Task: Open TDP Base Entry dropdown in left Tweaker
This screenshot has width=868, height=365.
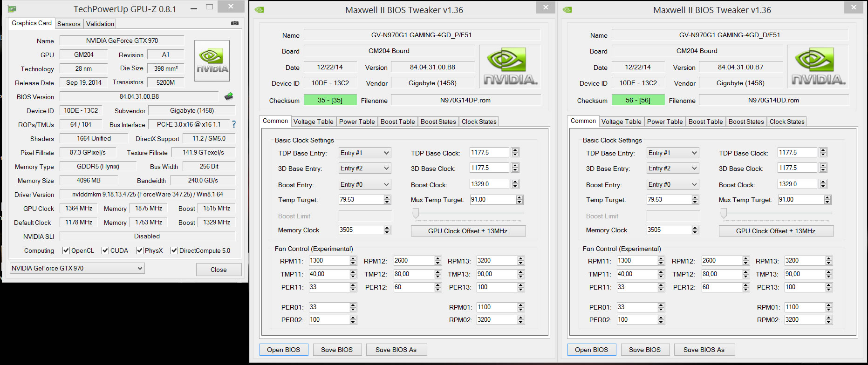Action: pos(365,153)
